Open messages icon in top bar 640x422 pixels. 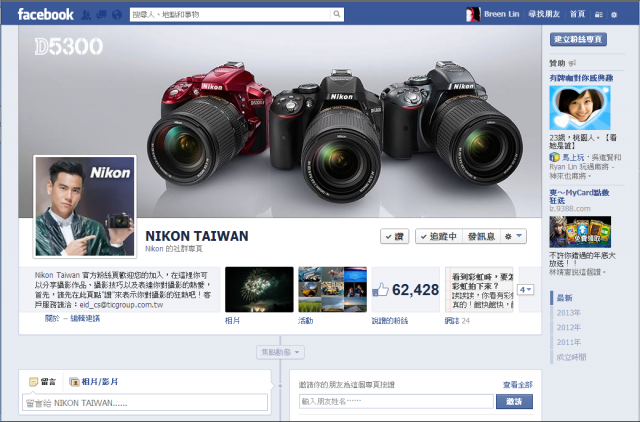point(101,15)
